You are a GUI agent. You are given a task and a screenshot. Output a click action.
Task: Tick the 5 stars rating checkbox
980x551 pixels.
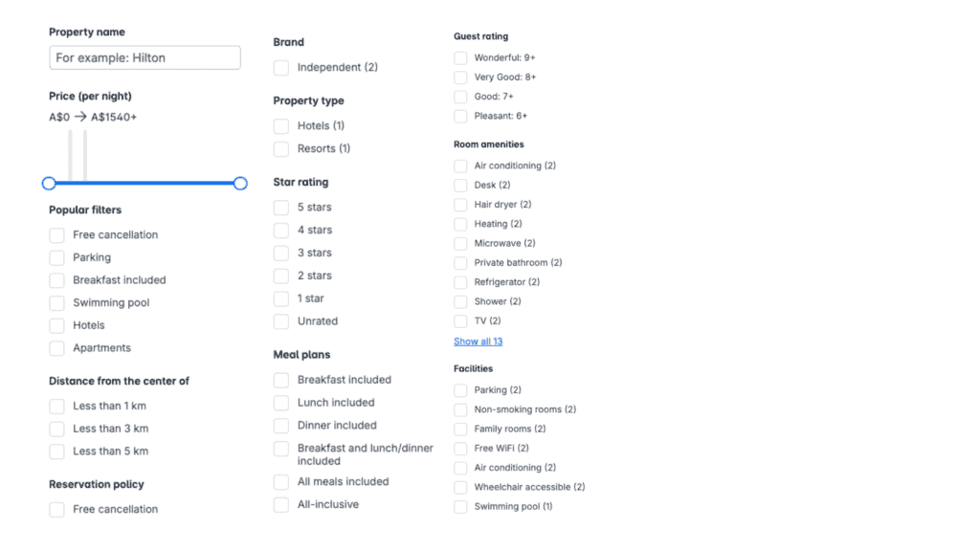tap(281, 208)
